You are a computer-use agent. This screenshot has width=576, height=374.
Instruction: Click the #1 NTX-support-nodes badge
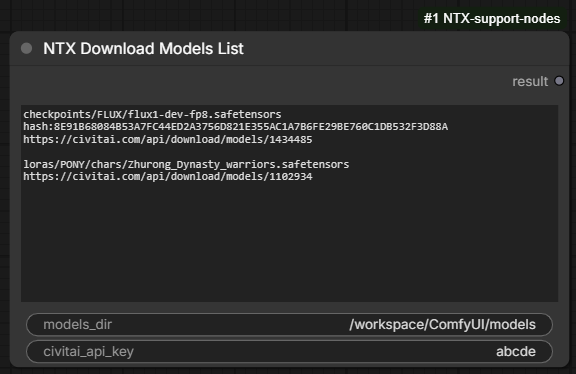(x=492, y=19)
